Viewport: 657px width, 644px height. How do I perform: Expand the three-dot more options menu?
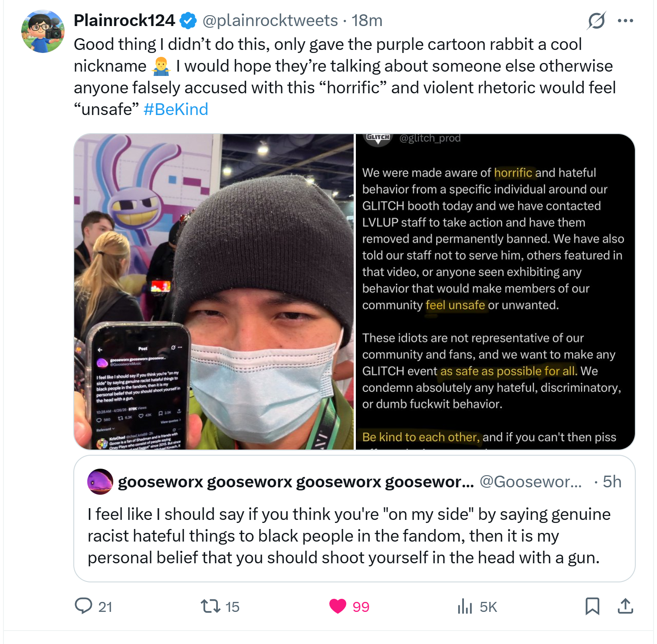pyautogui.click(x=625, y=20)
